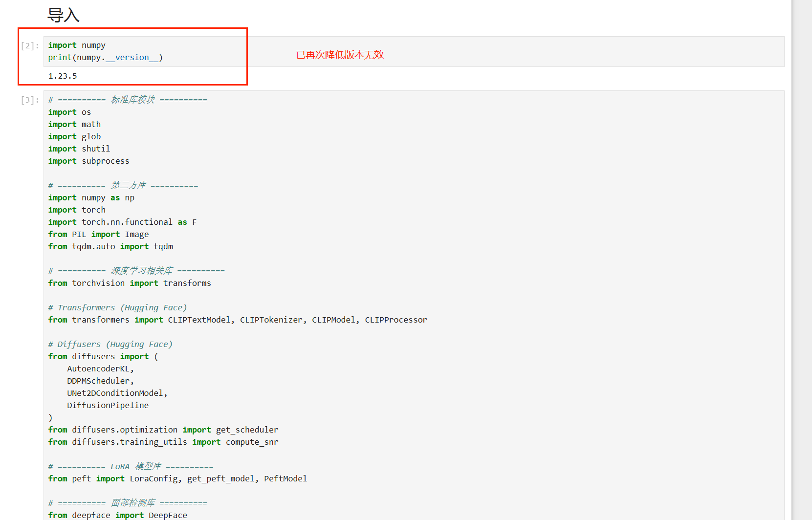Click the 'import numpy' line in cell 2

[x=77, y=45]
